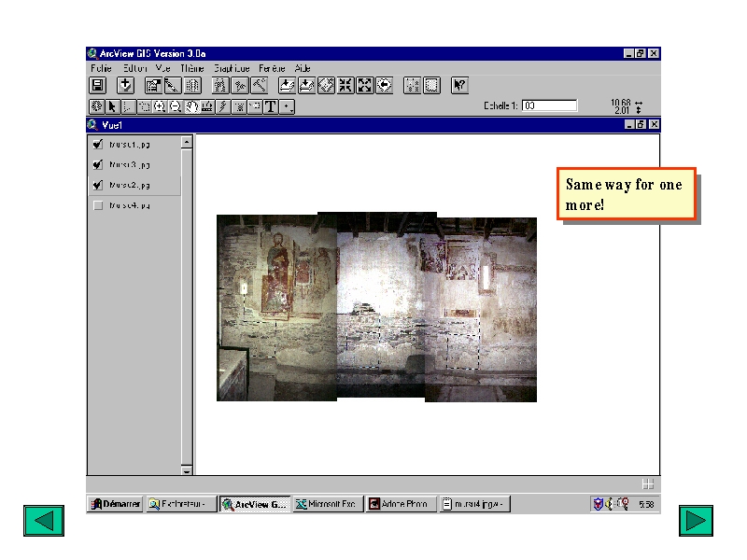Click Zoom to Full Extent icon
747x560 pixels.
click(x=287, y=85)
